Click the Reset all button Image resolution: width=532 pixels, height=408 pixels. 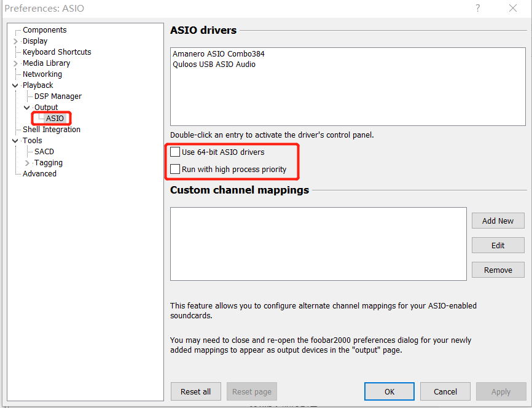tap(195, 391)
